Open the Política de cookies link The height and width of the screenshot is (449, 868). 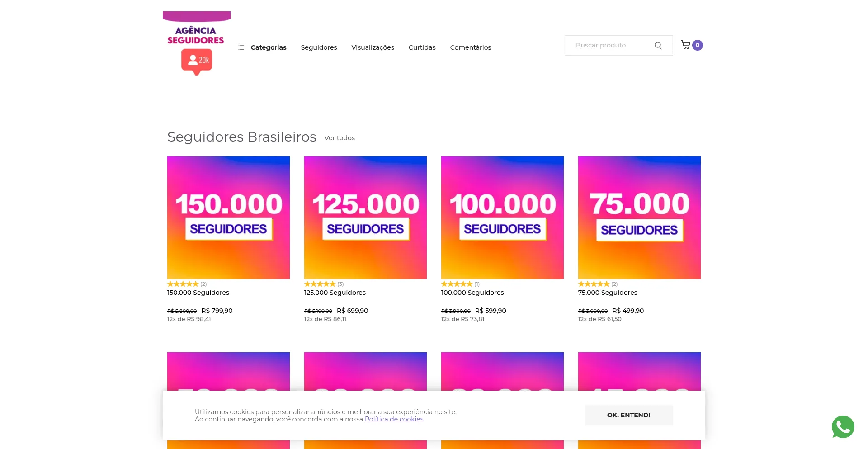(x=394, y=419)
